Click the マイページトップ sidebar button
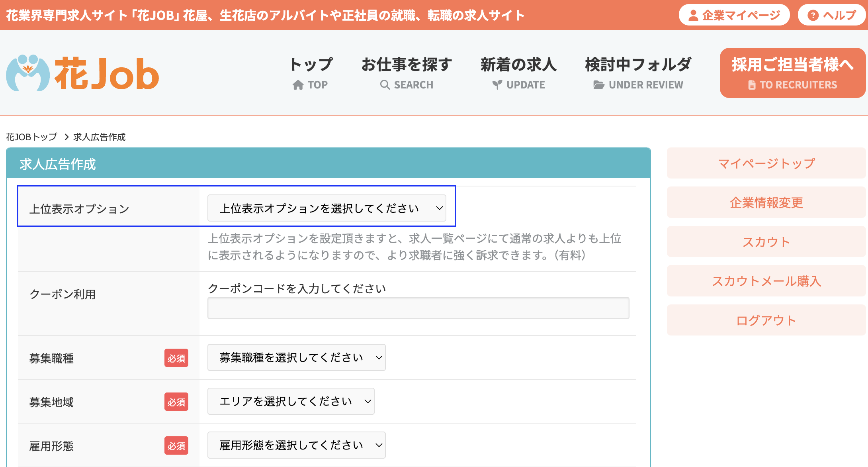The width and height of the screenshot is (868, 467). click(766, 163)
